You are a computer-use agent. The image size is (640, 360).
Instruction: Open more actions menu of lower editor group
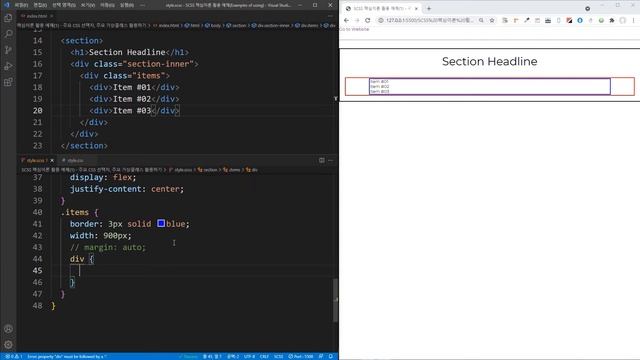(331, 160)
